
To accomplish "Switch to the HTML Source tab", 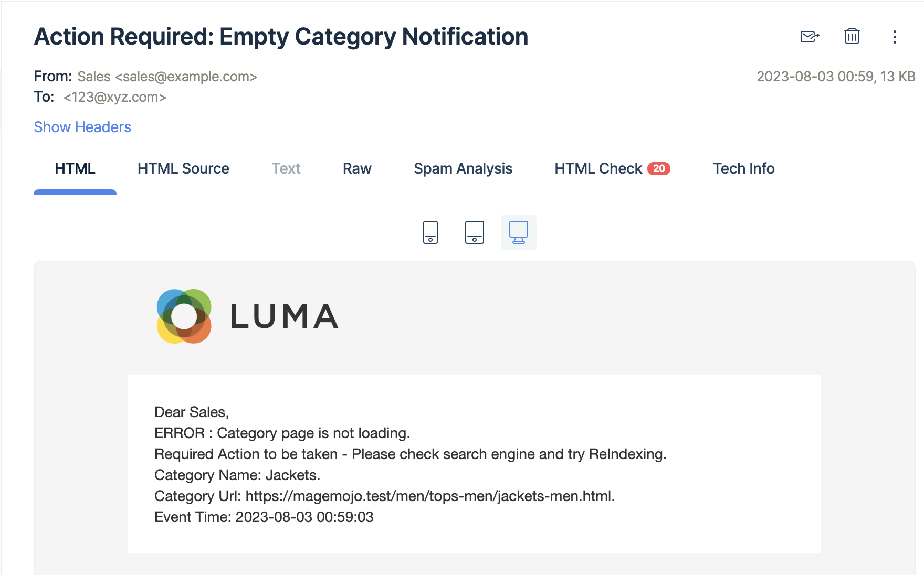I will click(183, 168).
